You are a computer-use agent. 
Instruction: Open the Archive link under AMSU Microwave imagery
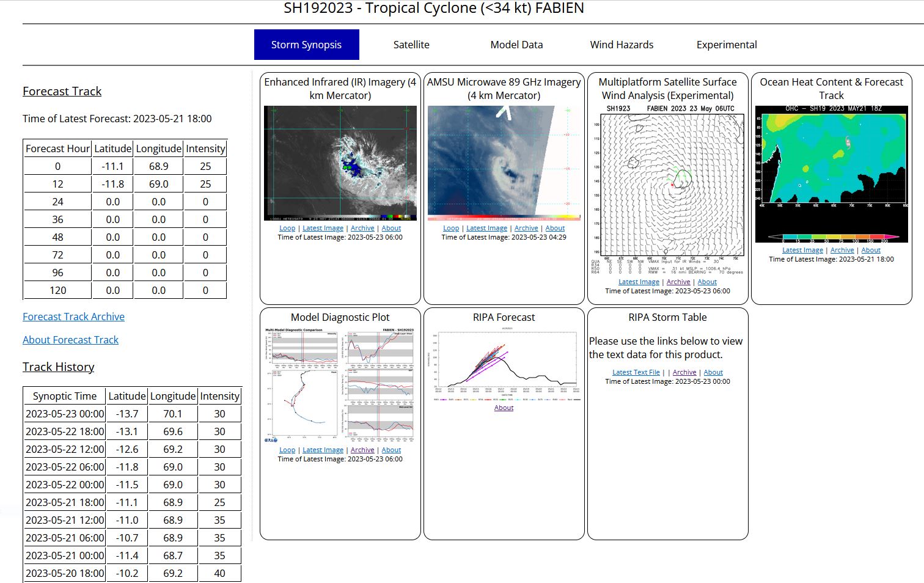coord(526,228)
